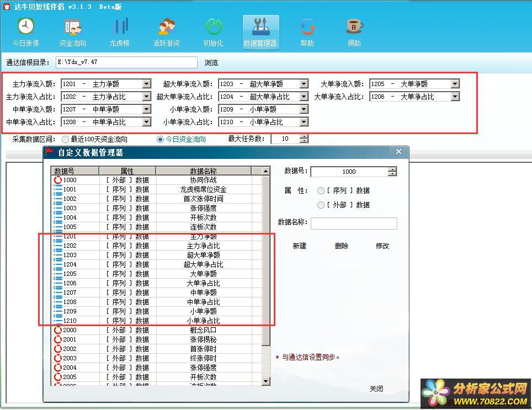Select the 涨停揭秘 row
Image resolution: width=532 pixels, height=410 pixels.
(156, 339)
